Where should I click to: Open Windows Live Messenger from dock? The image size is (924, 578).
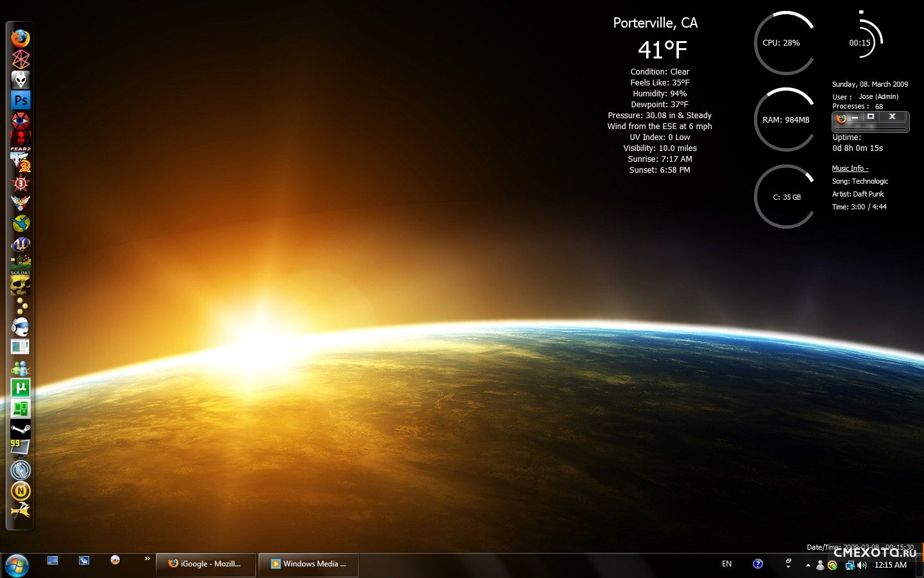click(x=21, y=368)
